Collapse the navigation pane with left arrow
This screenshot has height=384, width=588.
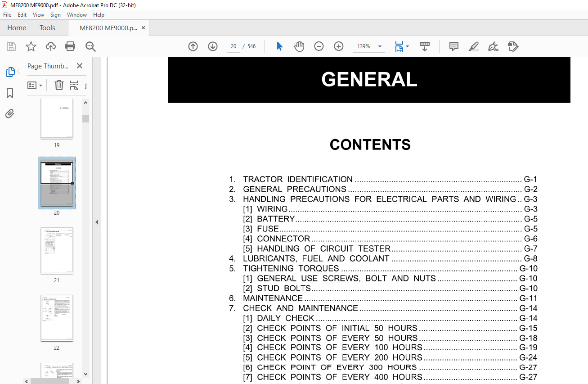click(x=97, y=222)
